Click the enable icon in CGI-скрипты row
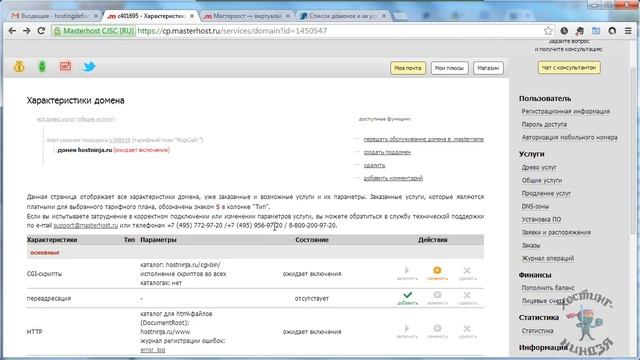Image resolution: width=640 pixels, height=360 pixels. 407,273
